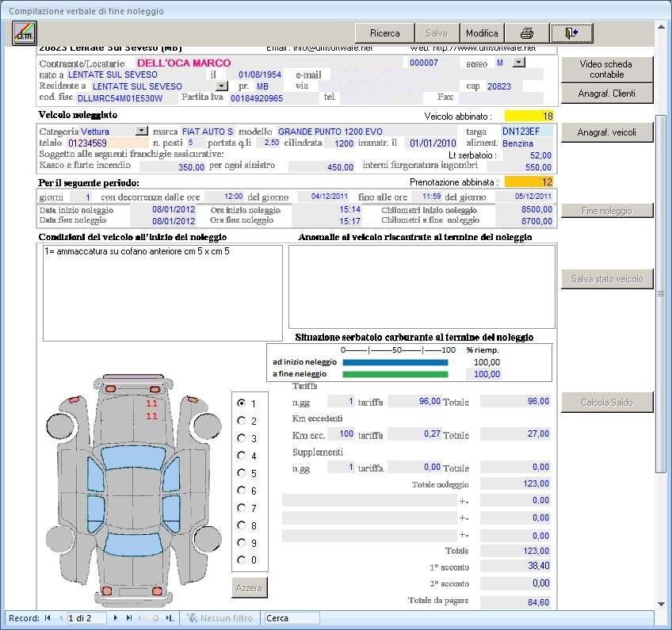Click the Chilometri fine noleggio value 8700,00
The image size is (672, 630).
point(536,221)
